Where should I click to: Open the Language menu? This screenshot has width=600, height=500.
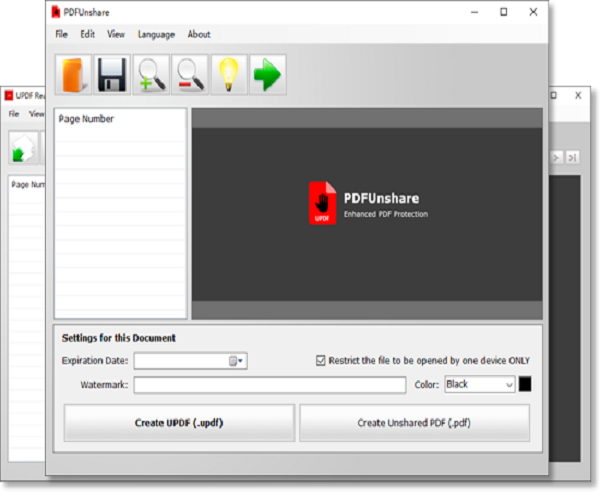[x=156, y=34]
